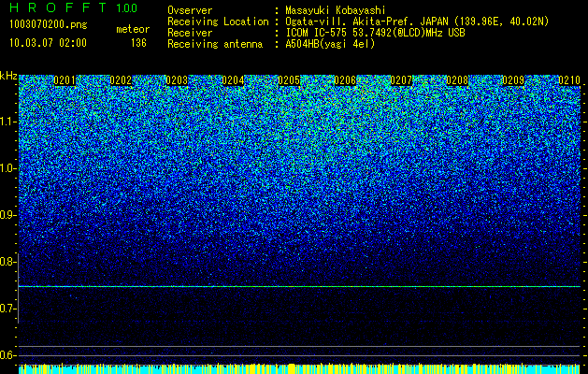588x374 pixels.
Task: Click the HROFFT 1.0.0 title text
Action: click(73, 8)
